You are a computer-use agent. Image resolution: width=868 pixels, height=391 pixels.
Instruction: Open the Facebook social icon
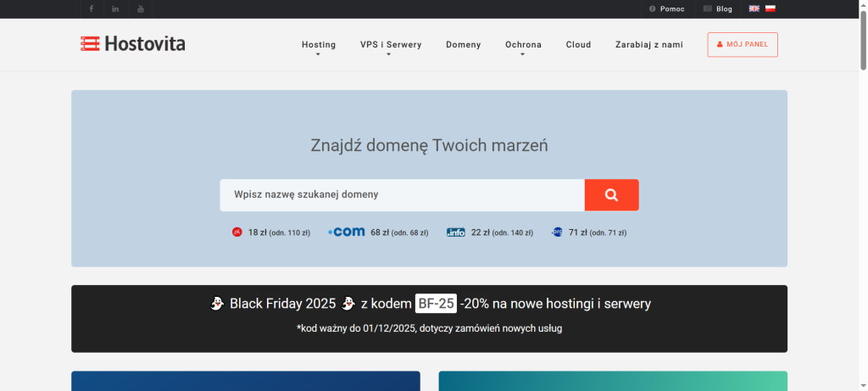(92, 8)
